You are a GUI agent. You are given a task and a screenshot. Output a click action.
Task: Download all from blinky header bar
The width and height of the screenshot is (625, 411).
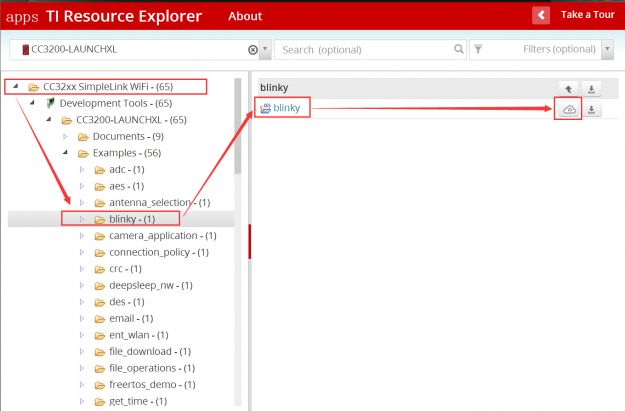point(592,89)
